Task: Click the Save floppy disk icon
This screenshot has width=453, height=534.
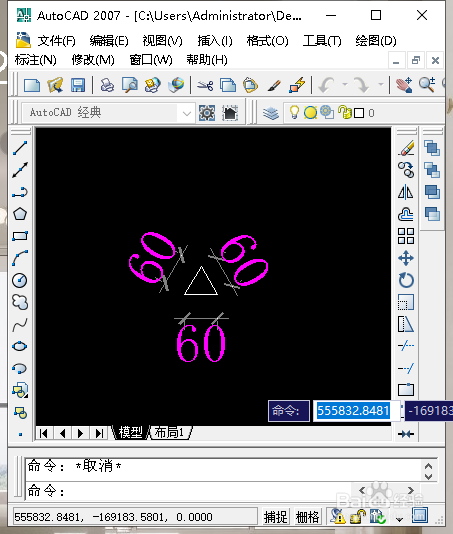Action: [x=78, y=85]
